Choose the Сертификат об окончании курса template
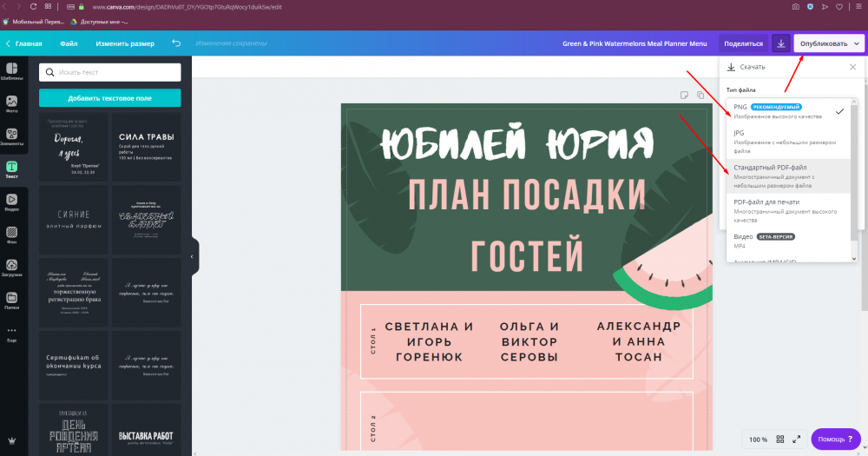This screenshot has width=868, height=456. [74, 365]
